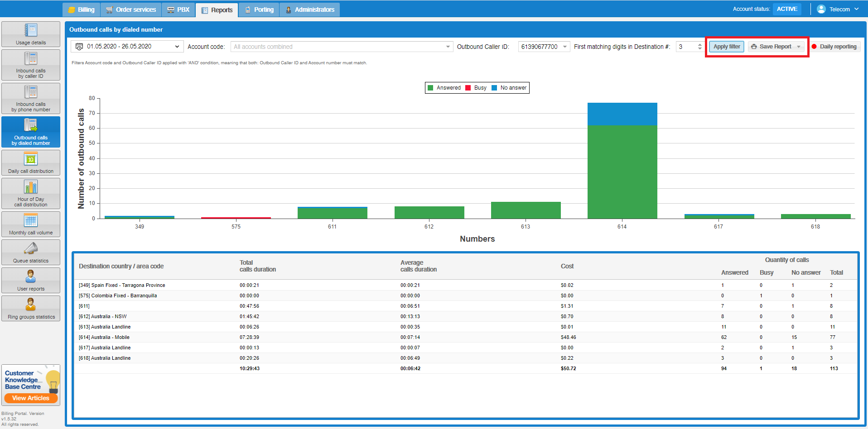Switch to the Order services tab

(x=131, y=10)
